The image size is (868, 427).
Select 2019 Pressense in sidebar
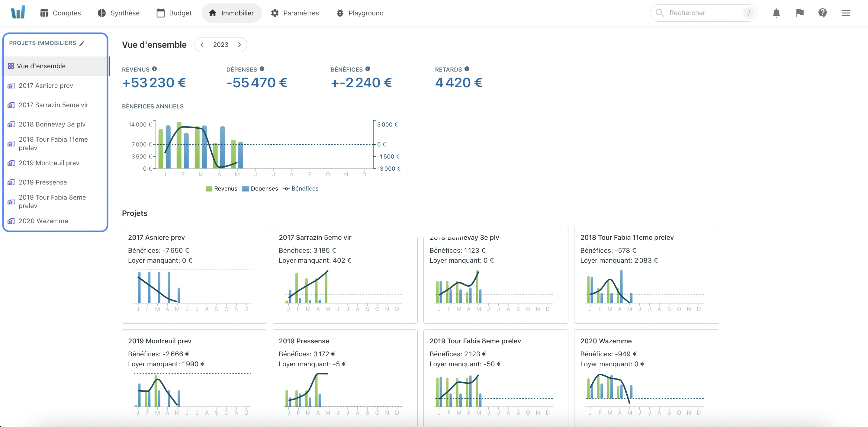43,182
